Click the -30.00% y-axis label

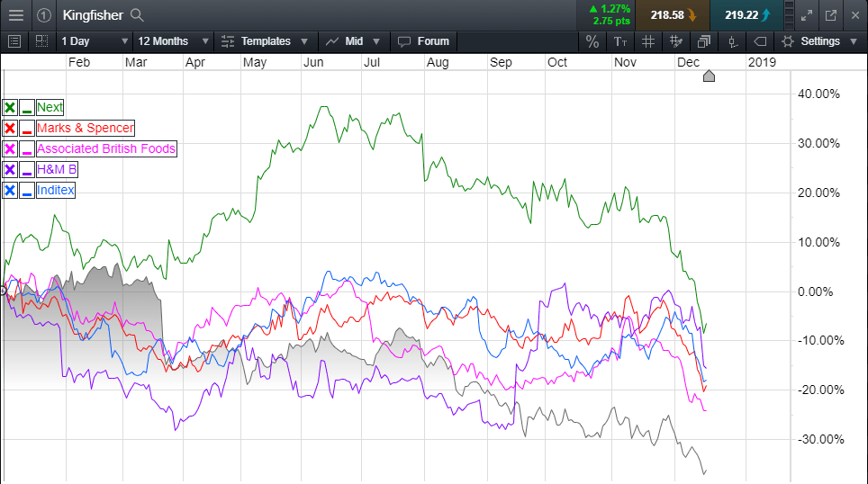pos(821,440)
